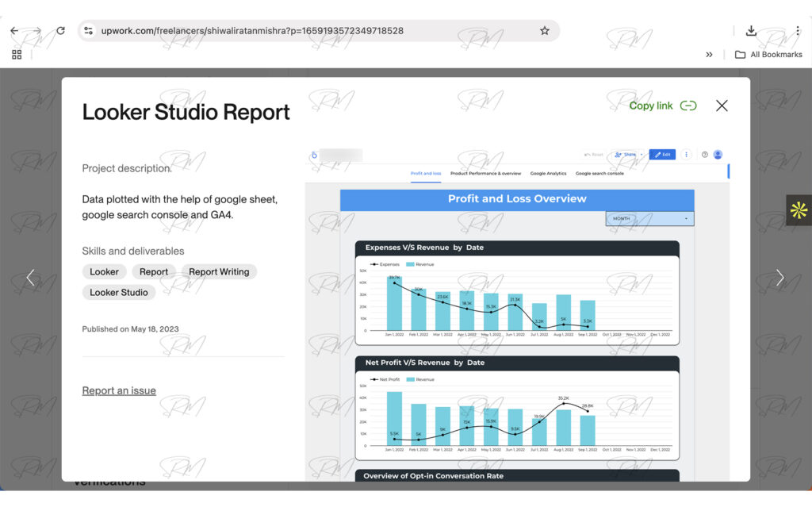Expand hidden bookmarks with double chevron
This screenshot has height=507, width=812.
(x=709, y=55)
